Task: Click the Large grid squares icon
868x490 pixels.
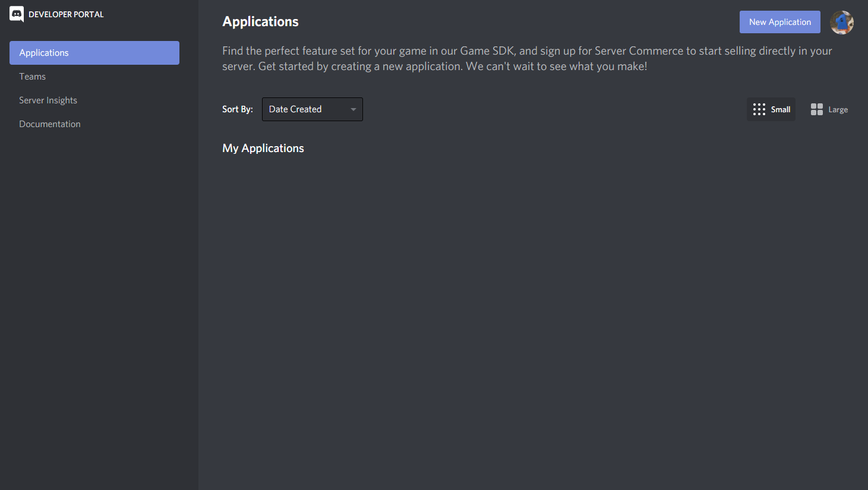Action: pyautogui.click(x=817, y=109)
